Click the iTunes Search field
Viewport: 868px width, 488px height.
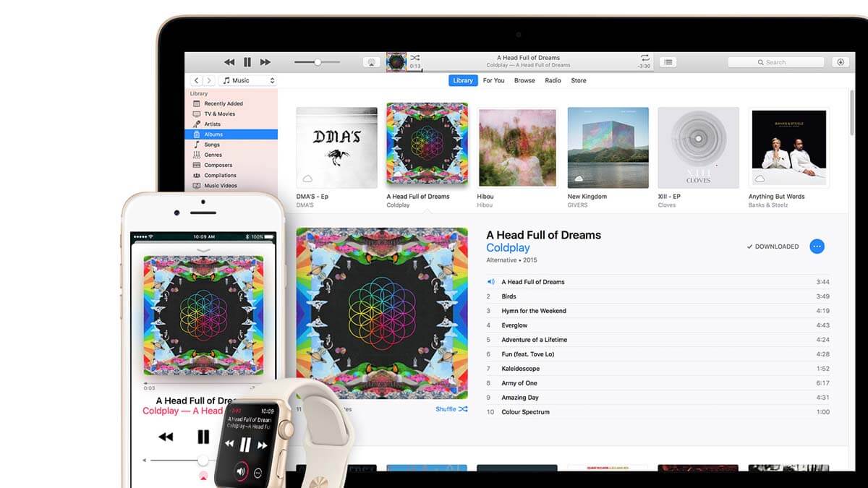[x=776, y=62]
